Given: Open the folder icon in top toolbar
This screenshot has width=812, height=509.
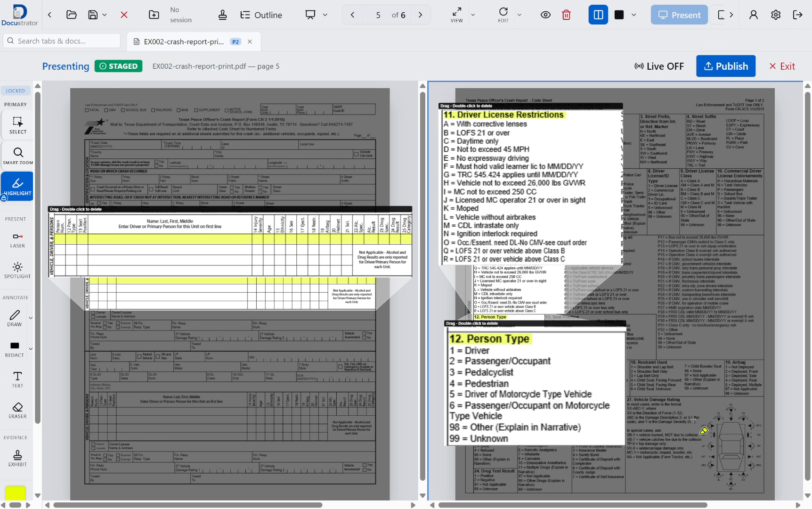Looking at the screenshot, I should [x=72, y=15].
